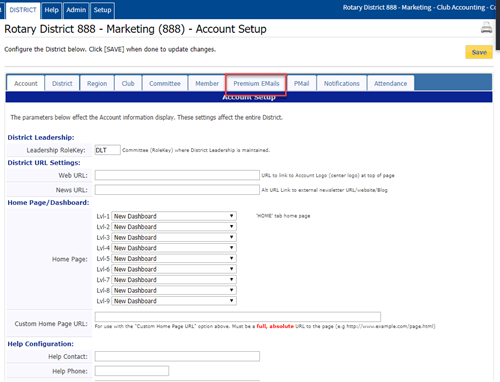Open the Notifications tab
This screenshot has width=500, height=382.
342,83
